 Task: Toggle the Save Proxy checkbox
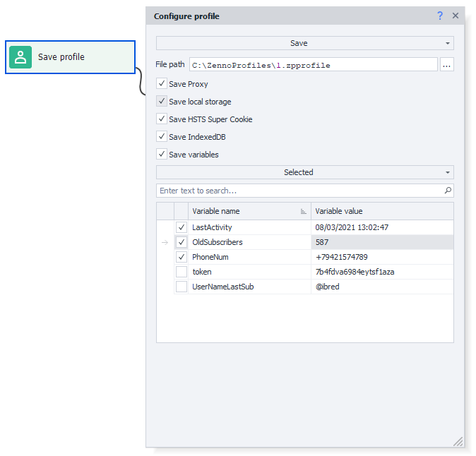pos(162,84)
